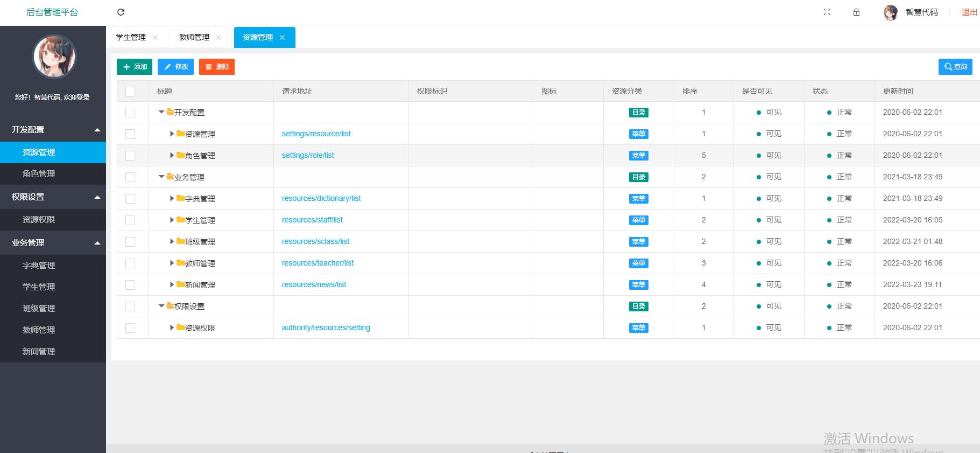Close the 学生管理 tab
Viewport: 980px width, 453px height.
[155, 37]
